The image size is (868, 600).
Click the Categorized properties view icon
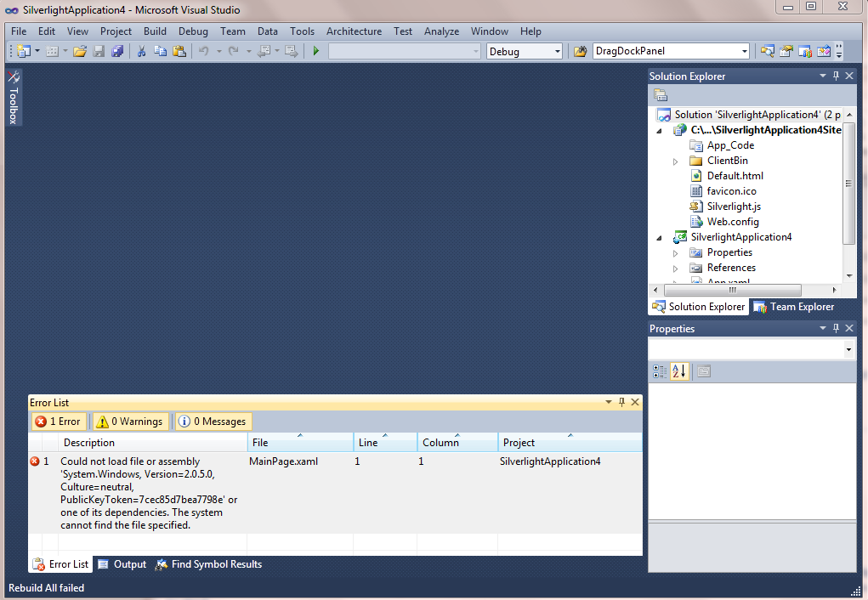tap(660, 371)
